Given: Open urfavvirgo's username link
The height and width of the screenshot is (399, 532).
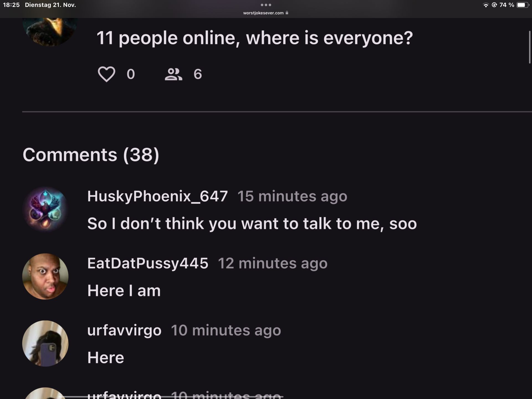Looking at the screenshot, I should [124, 330].
